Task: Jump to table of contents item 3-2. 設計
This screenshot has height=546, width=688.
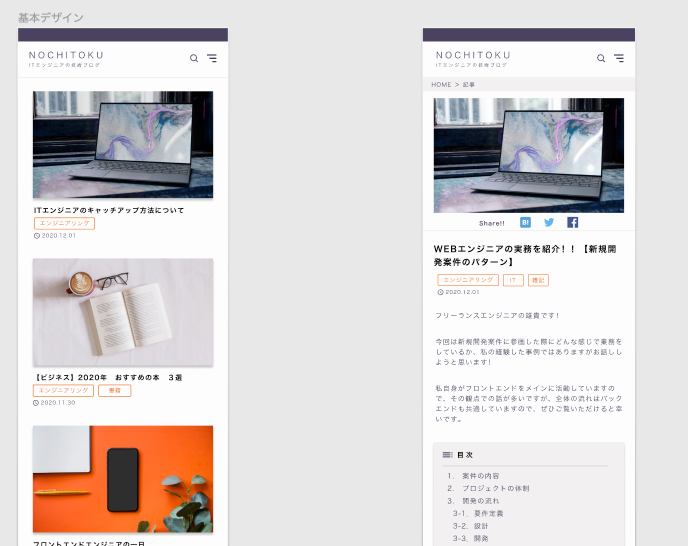Action: click(470, 526)
